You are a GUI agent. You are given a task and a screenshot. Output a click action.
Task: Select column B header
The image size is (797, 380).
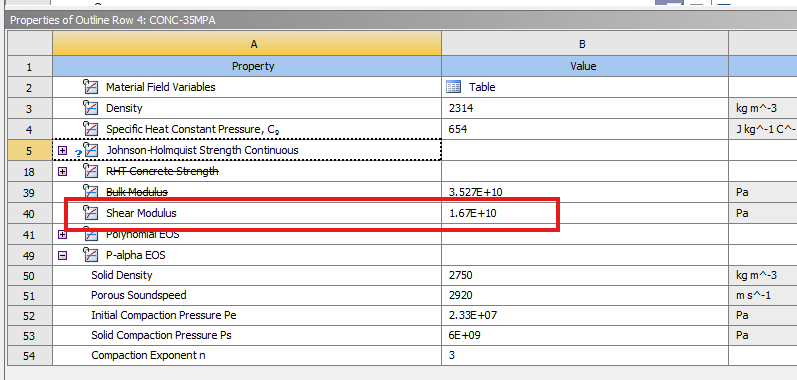tap(585, 44)
